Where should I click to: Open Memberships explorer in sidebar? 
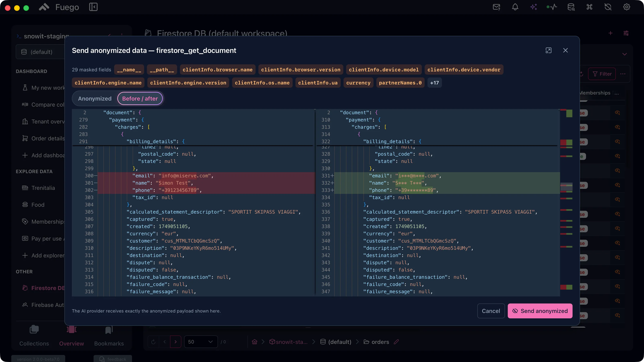[43, 222]
